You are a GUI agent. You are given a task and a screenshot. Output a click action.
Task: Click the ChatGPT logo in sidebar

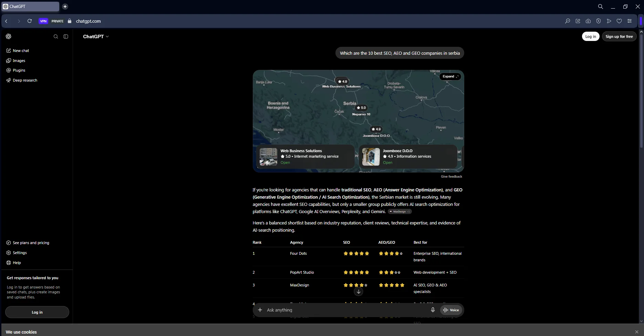tap(9, 36)
